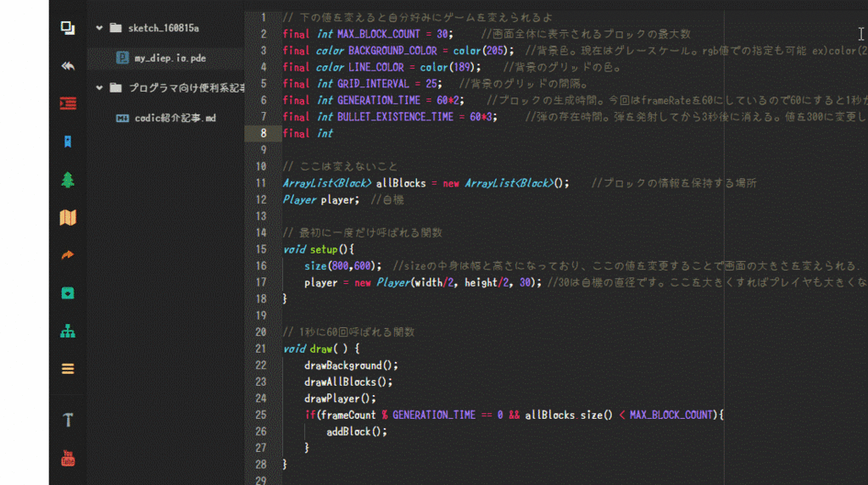The width and height of the screenshot is (868, 485).
Task: Click the setup() function name
Action: [x=323, y=249]
